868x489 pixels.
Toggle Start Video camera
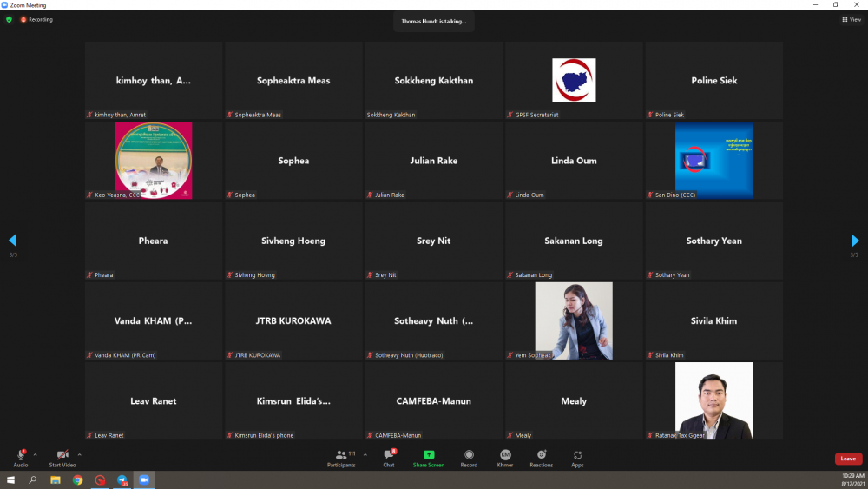[x=62, y=455]
